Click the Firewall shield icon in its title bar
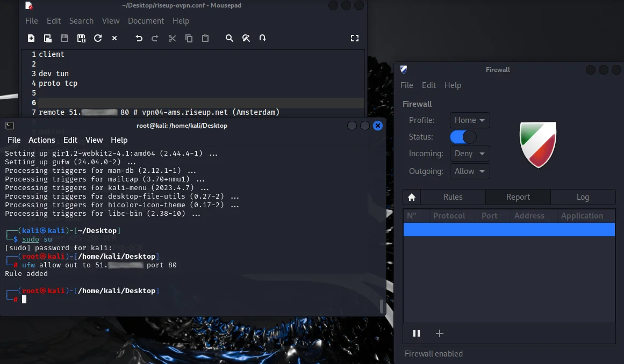This screenshot has height=364, width=624. (x=404, y=70)
